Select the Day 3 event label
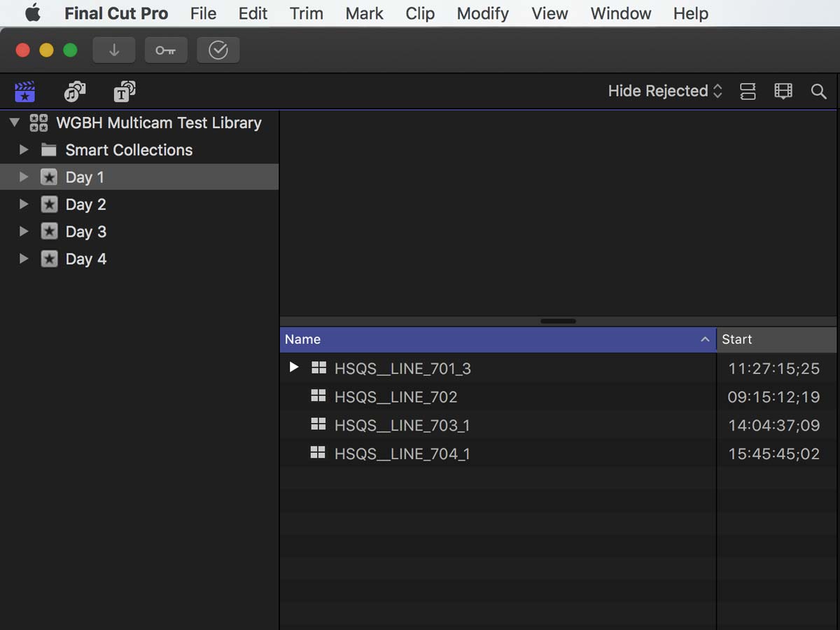This screenshot has width=840, height=630. pos(85,232)
